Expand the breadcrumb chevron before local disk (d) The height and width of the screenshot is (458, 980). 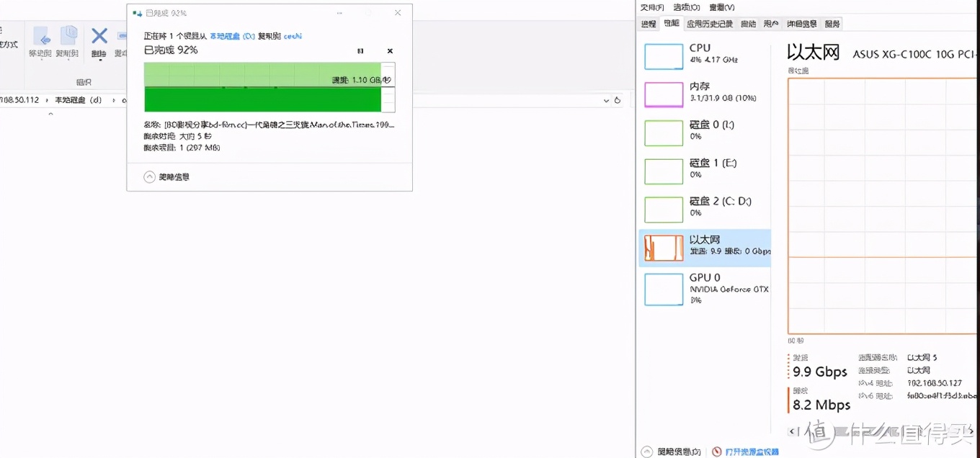pyautogui.click(x=48, y=100)
